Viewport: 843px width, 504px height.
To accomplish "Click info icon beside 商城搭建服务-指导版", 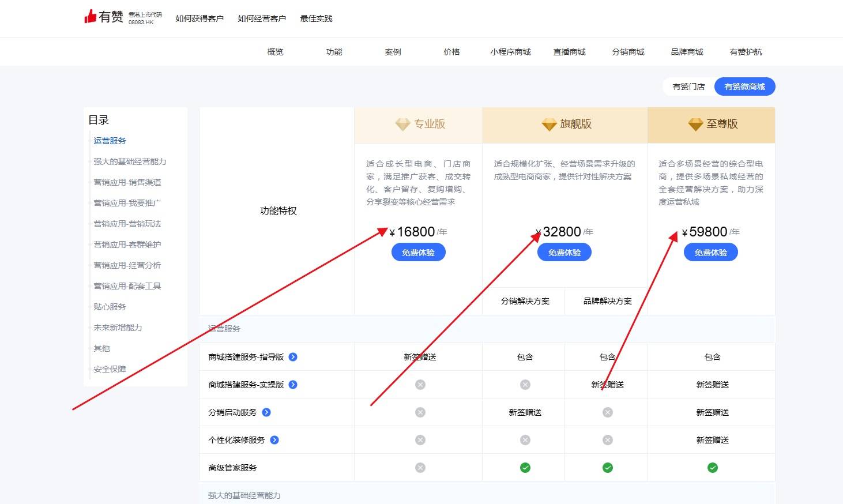I will point(293,357).
